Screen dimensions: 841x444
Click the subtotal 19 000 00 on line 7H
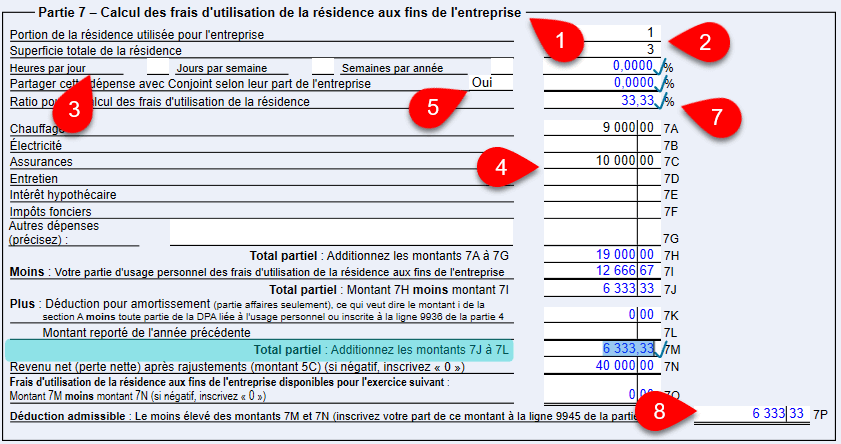(602, 255)
